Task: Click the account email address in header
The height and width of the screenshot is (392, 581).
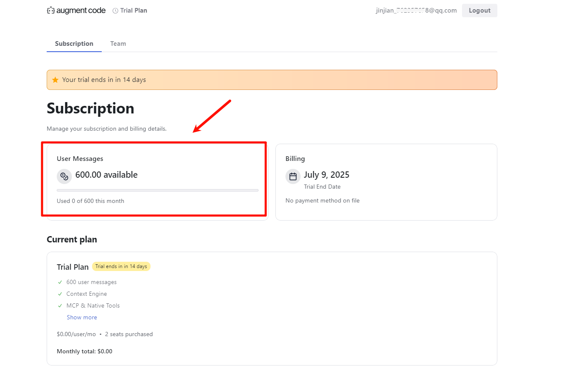Action: (416, 11)
